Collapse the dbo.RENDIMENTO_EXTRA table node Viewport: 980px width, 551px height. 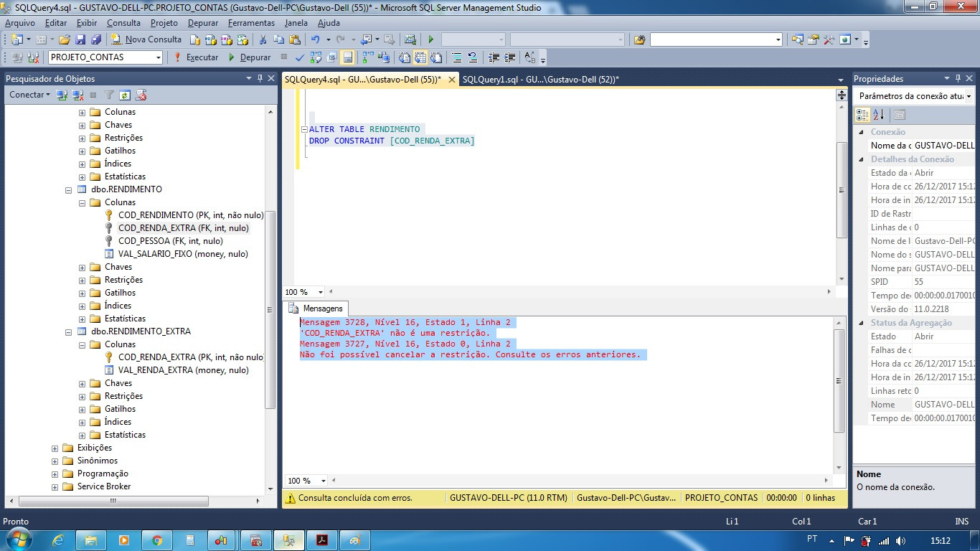(69, 331)
